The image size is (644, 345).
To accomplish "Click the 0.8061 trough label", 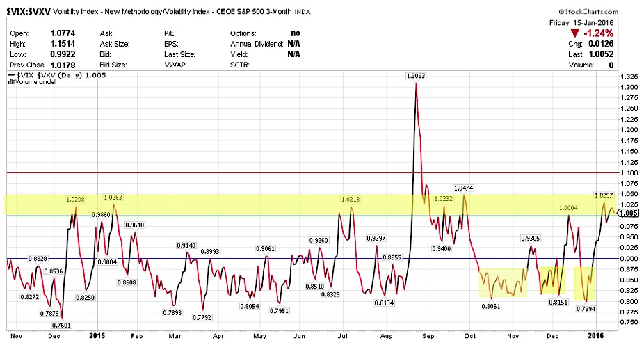I will [491, 306].
